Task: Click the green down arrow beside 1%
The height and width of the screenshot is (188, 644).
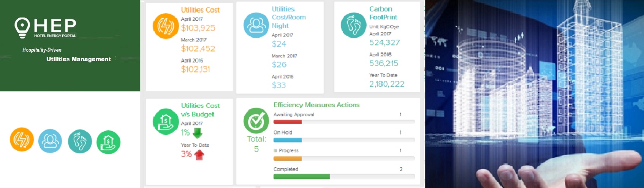Action: coord(198,133)
